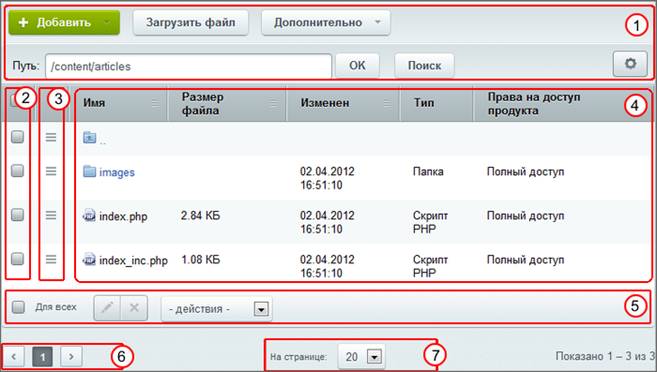The height and width of the screenshot is (372, 657).
Task: Open the - действия - dropdown
Action: 217,309
